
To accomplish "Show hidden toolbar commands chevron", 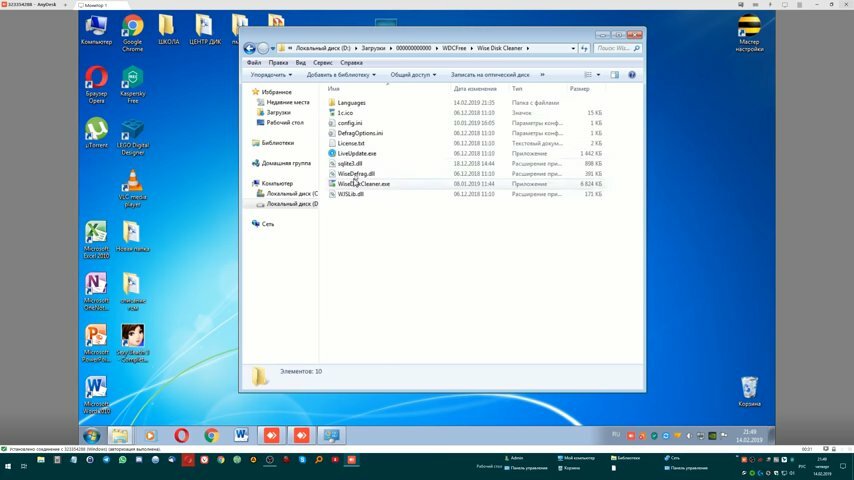I will [x=542, y=75].
